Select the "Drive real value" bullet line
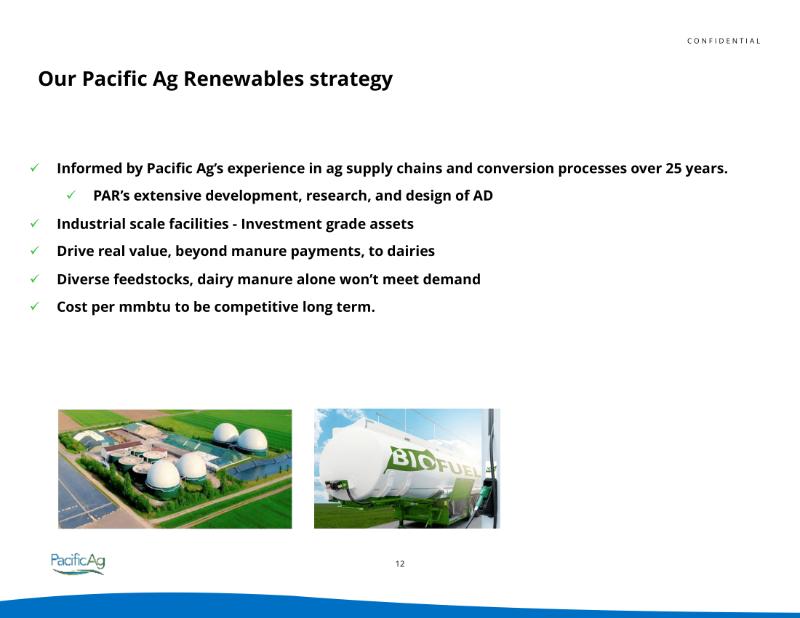This screenshot has height=618, width=800. [245, 251]
